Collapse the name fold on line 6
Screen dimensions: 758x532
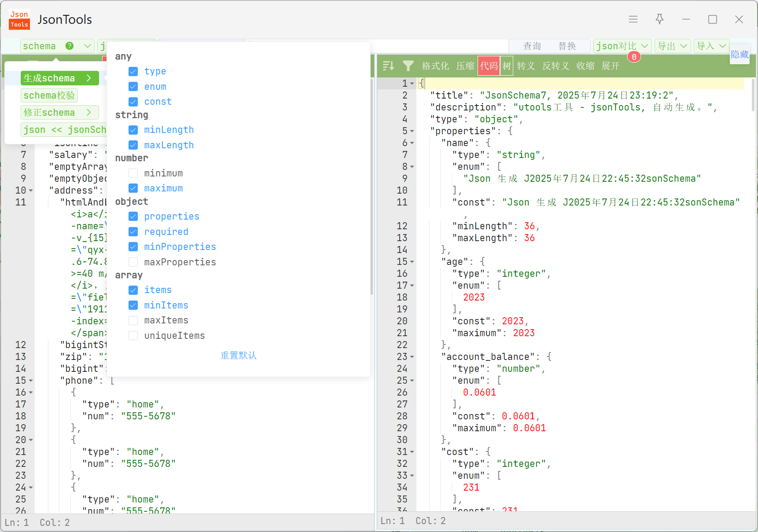coord(412,143)
